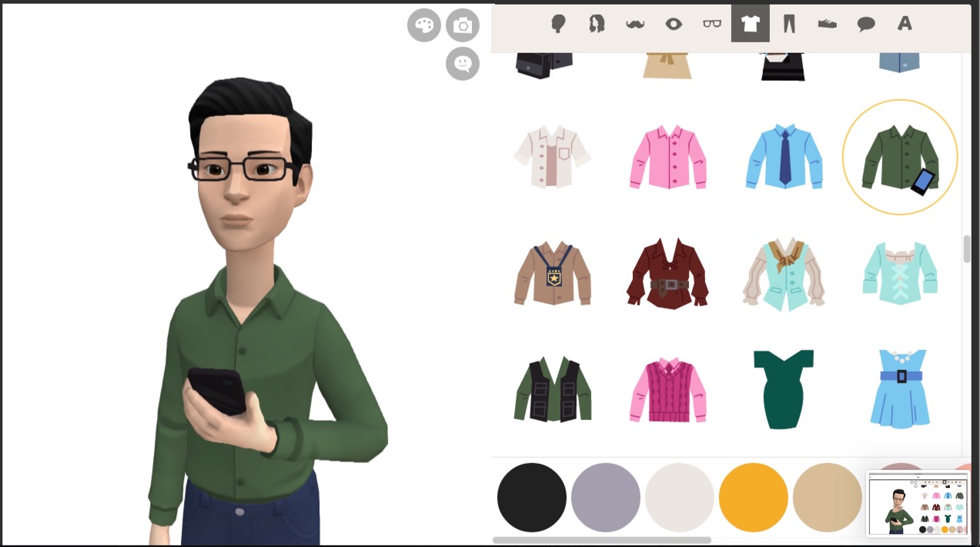The width and height of the screenshot is (980, 547).
Task: Click the horizontal color swatch scrollbar
Action: click(x=601, y=540)
